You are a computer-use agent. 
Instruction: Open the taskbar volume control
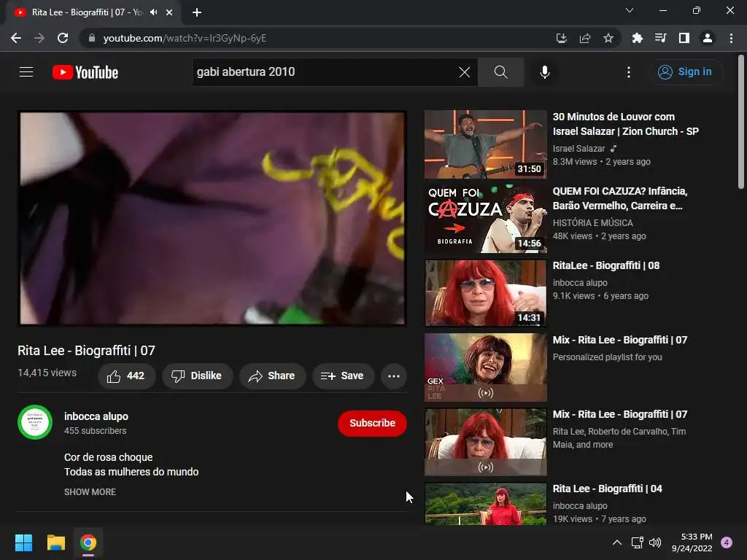coord(656,542)
